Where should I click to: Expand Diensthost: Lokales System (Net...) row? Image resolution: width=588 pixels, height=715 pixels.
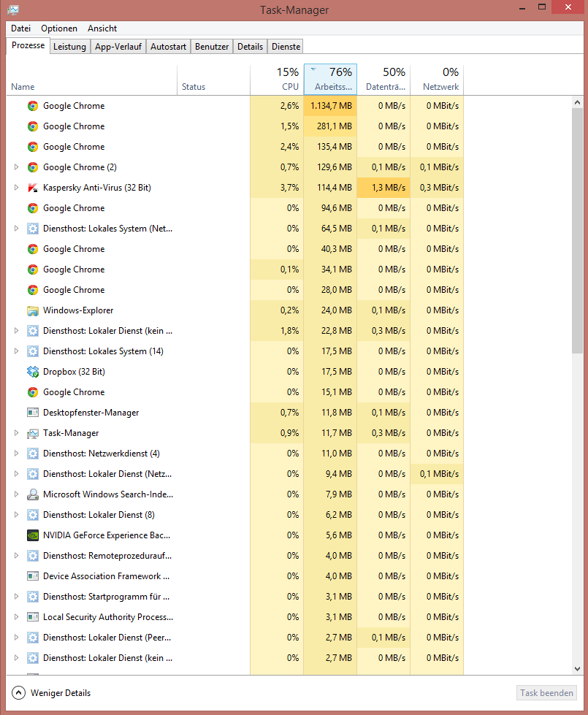point(16,229)
